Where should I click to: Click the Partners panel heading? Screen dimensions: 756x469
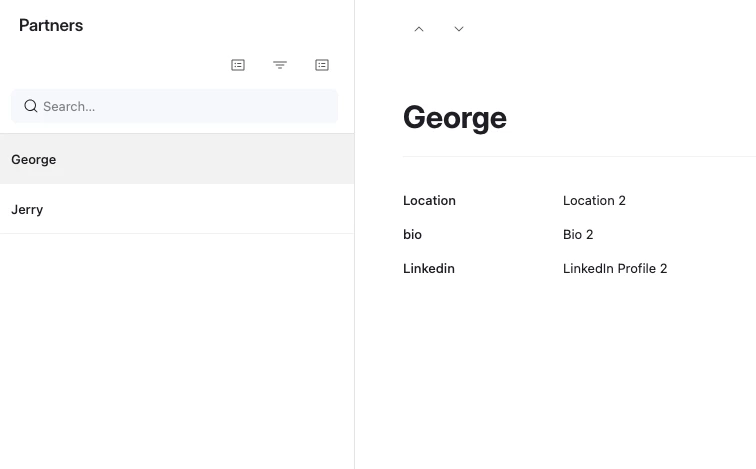(x=51, y=25)
